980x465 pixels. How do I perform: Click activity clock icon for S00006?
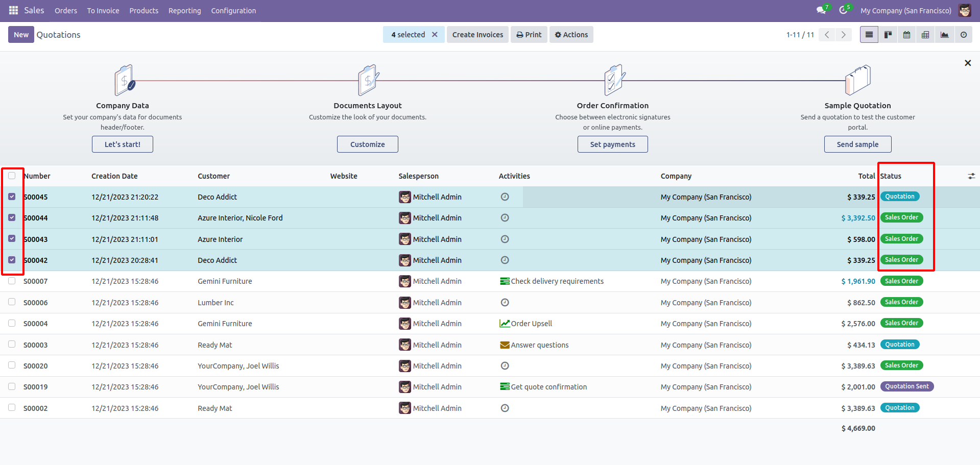[x=505, y=303]
